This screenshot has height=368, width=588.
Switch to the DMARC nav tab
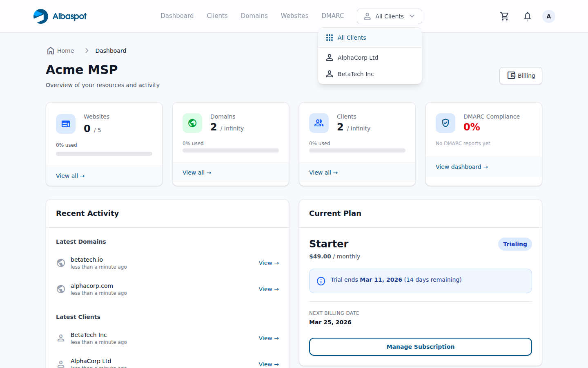332,16
